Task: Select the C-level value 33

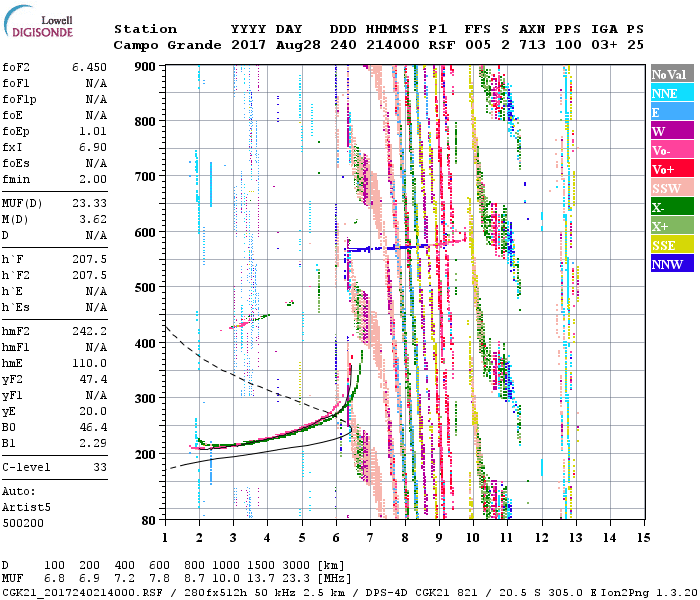Action: click(100, 467)
